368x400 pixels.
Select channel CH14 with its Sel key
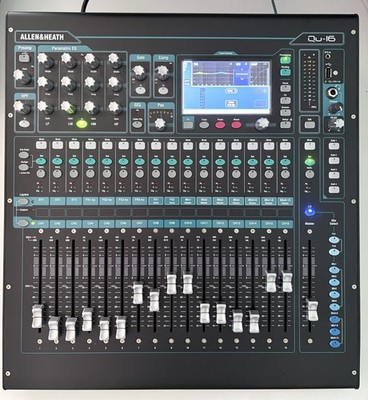252,162
